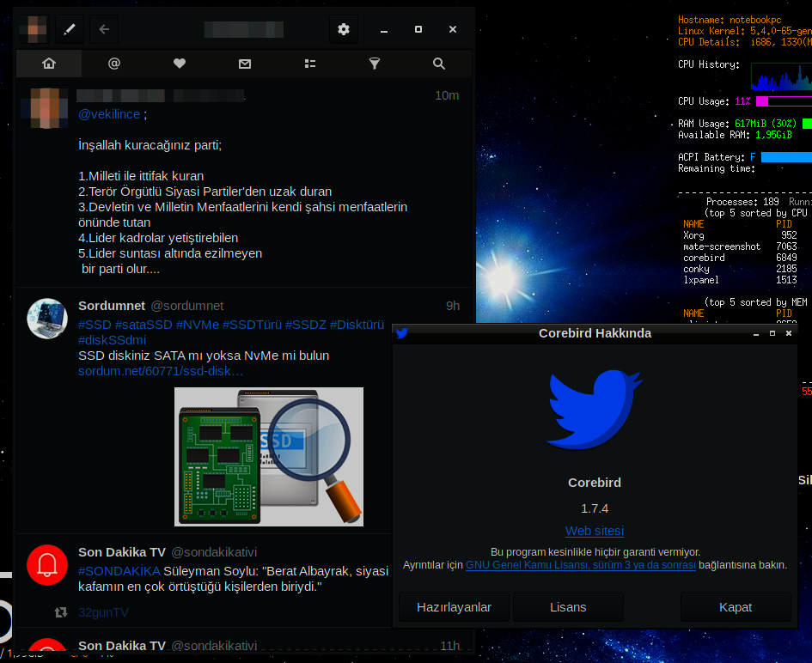The image size is (812, 663).
Task: Click the Corebird bird logo in About dialog
Action: click(x=595, y=409)
